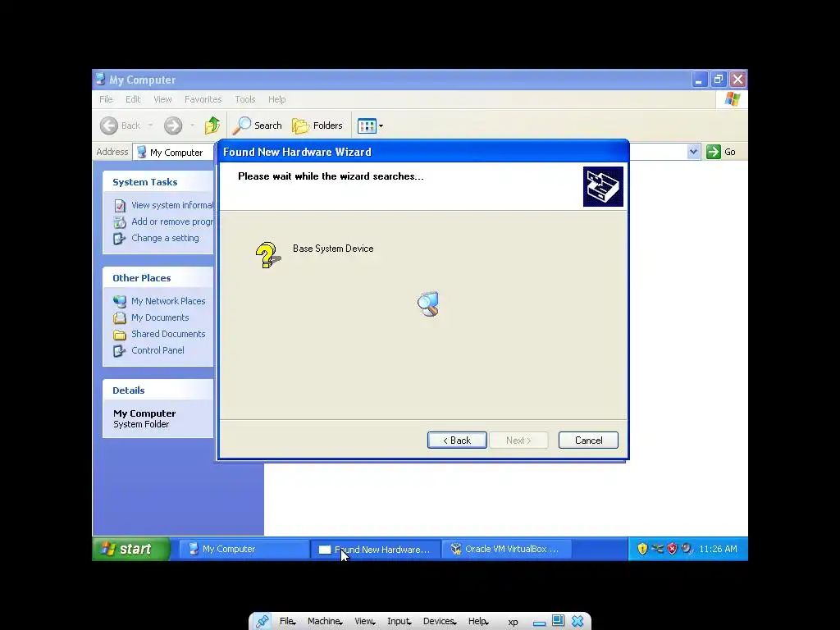Open My Network Places link
This screenshot has height=630, width=840.
click(168, 301)
